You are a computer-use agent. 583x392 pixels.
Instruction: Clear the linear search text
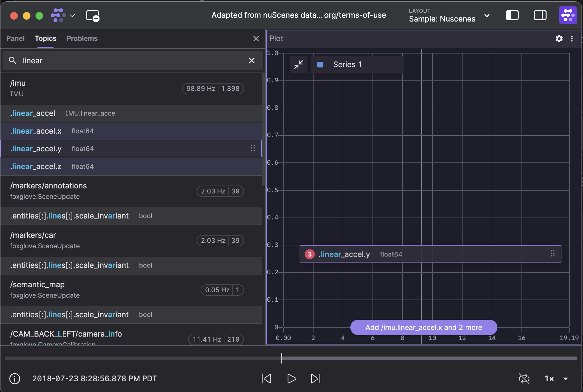[x=252, y=60]
